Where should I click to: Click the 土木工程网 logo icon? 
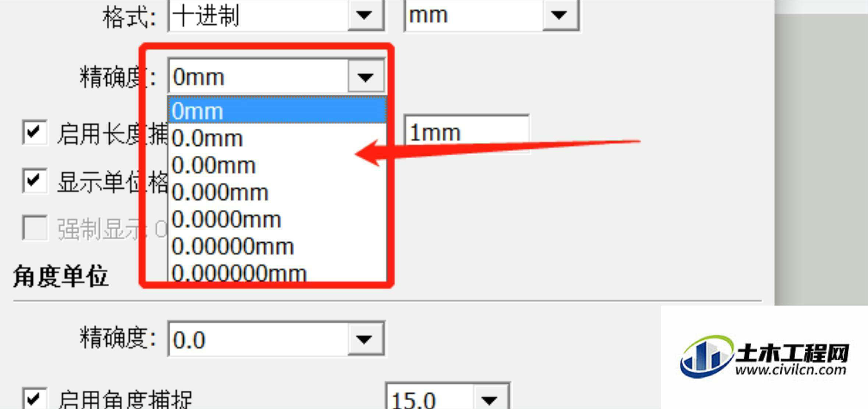pyautogui.click(x=705, y=357)
